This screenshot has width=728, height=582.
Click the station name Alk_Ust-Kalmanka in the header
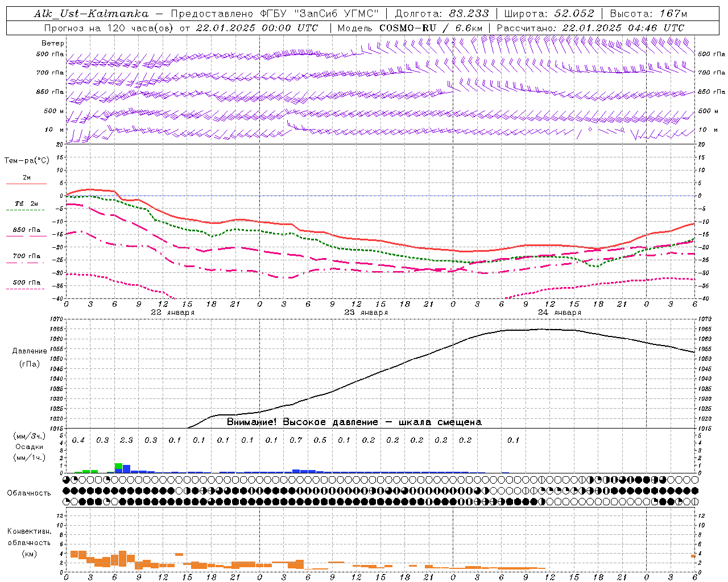(92, 14)
